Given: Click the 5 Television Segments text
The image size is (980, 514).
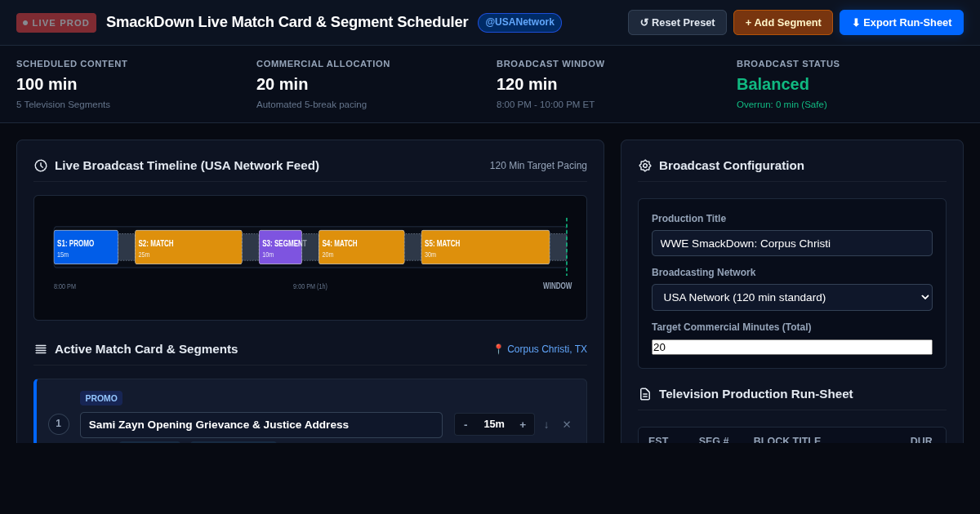Looking at the screenshot, I should click(63, 104).
